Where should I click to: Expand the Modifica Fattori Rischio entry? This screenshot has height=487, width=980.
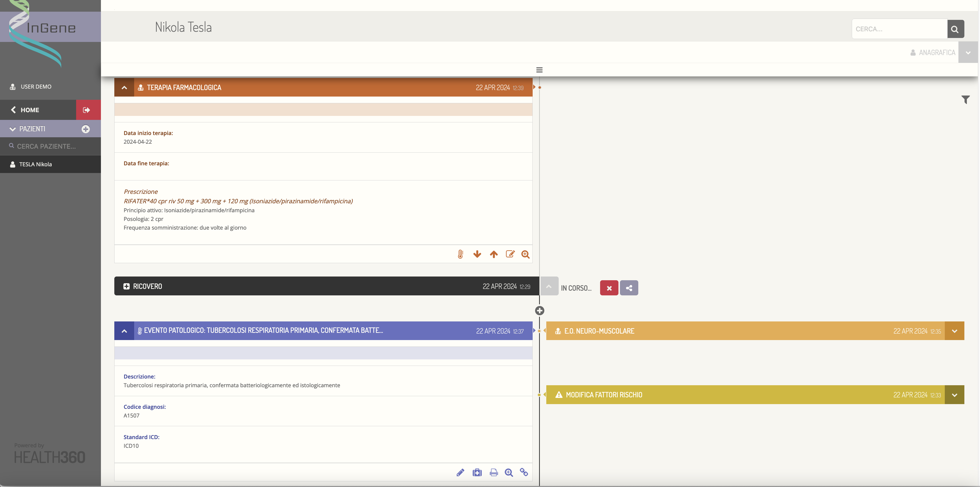[x=954, y=395]
